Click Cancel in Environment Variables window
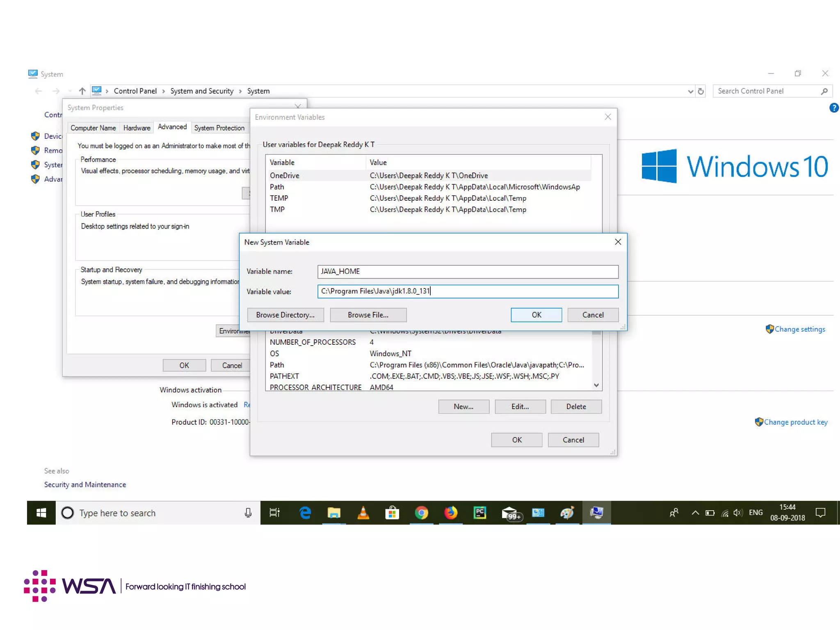Image resolution: width=840 pixels, height=630 pixels. click(x=573, y=440)
